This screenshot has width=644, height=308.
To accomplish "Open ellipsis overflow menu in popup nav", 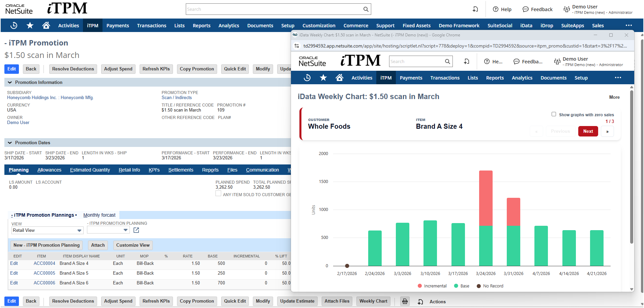I will click(x=618, y=78).
